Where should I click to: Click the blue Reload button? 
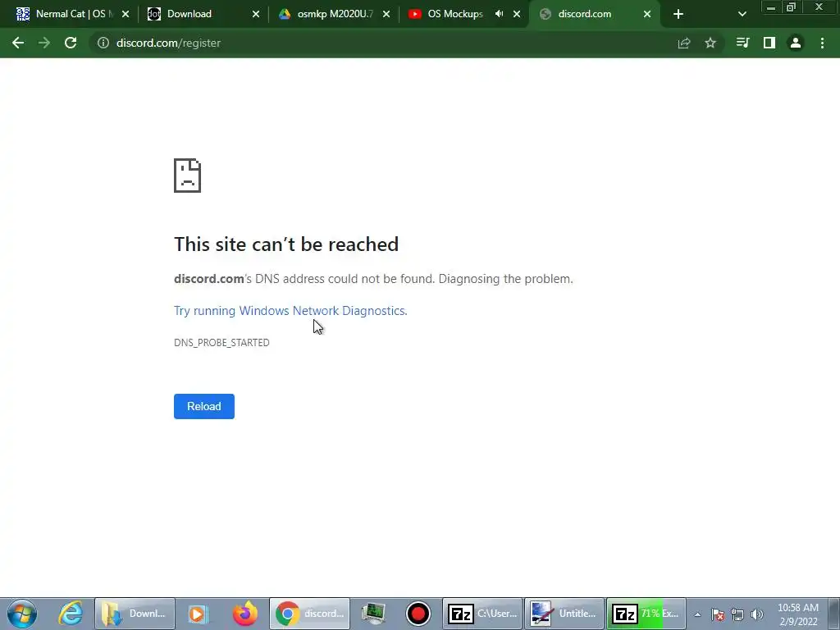pyautogui.click(x=204, y=407)
